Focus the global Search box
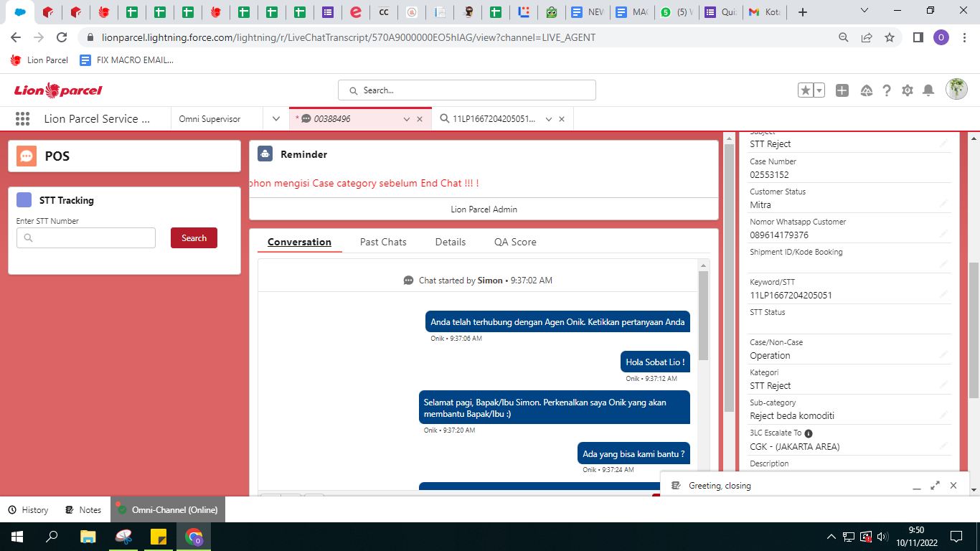The height and width of the screenshot is (551, 980). 467,90
